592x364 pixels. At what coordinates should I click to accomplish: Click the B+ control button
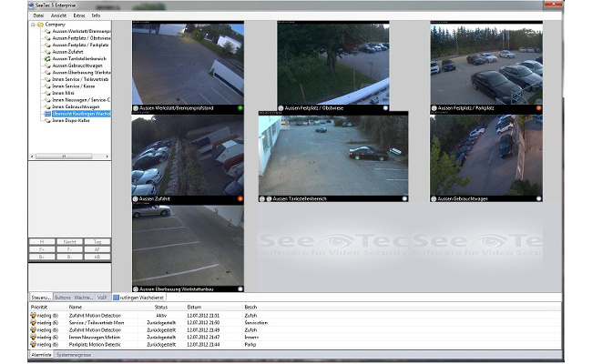(x=42, y=257)
